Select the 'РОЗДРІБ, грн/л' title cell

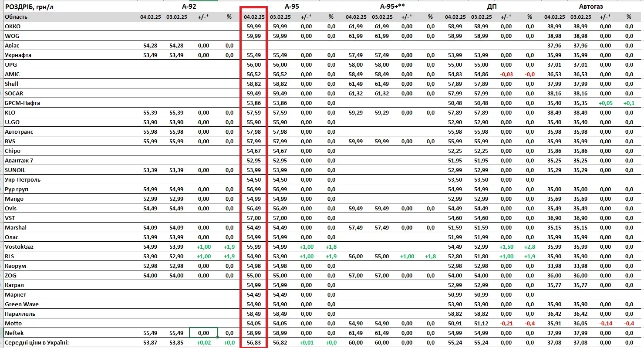click(x=30, y=7)
